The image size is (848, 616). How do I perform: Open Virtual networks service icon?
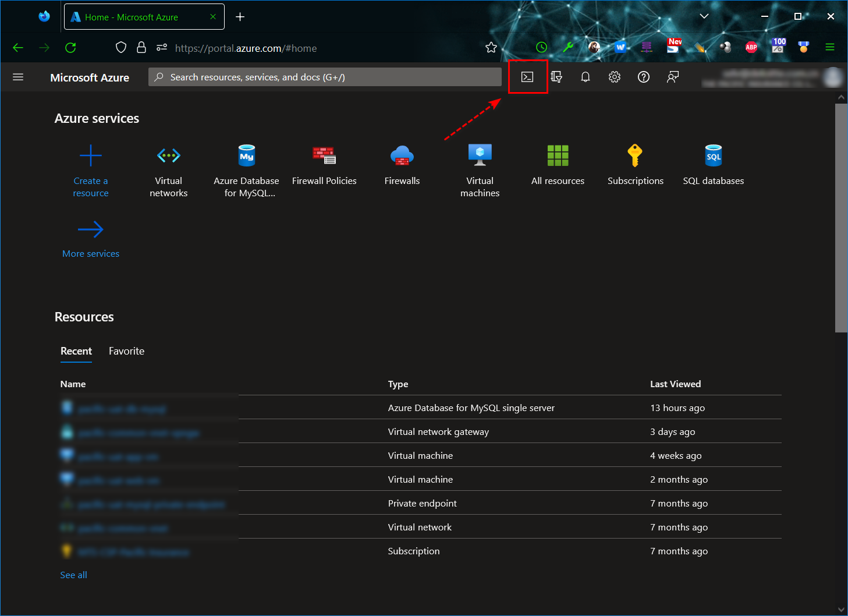[x=169, y=155]
